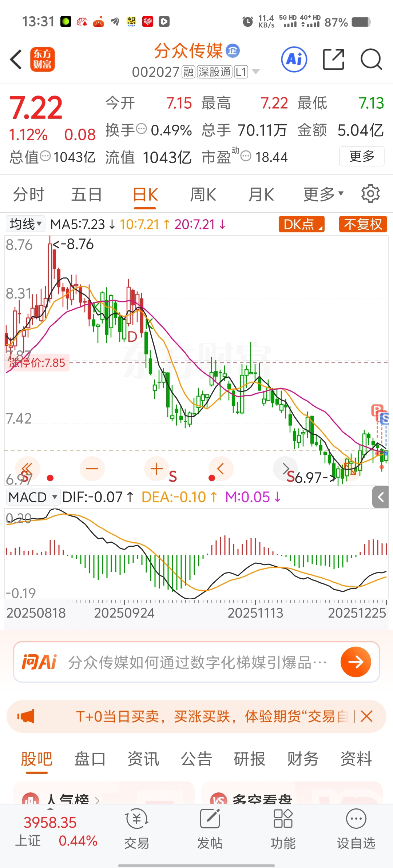The height and width of the screenshot is (868, 393).
Task: Tap 上证 index 3958.35 ticker
Action: tap(56, 831)
